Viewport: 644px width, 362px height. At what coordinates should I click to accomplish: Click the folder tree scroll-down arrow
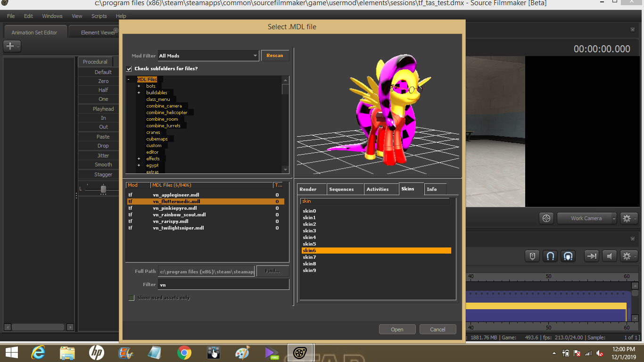click(x=285, y=170)
